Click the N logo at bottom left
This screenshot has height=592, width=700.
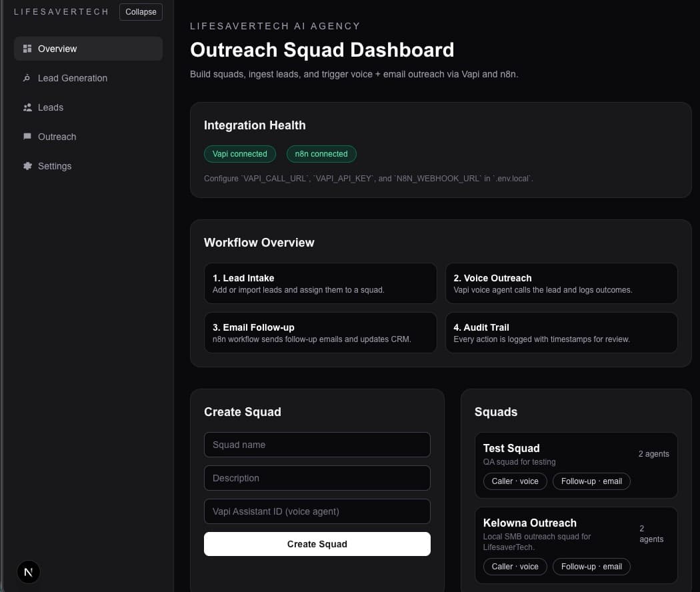pos(28,572)
